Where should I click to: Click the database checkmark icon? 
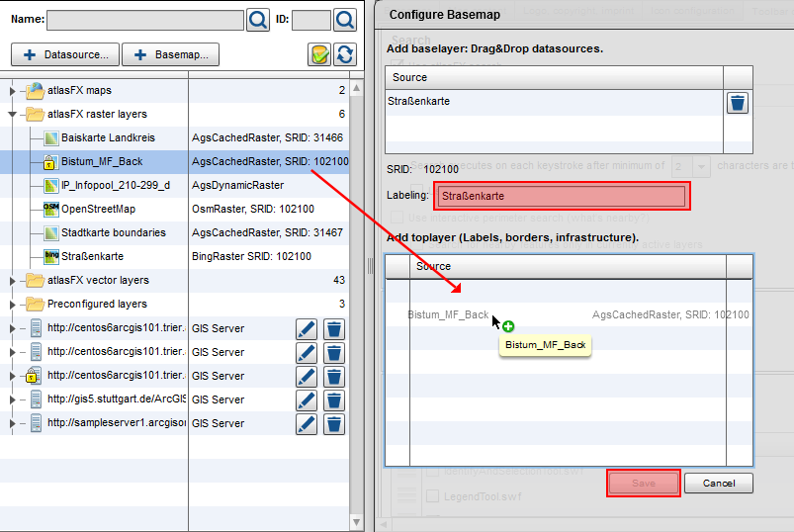tap(319, 54)
